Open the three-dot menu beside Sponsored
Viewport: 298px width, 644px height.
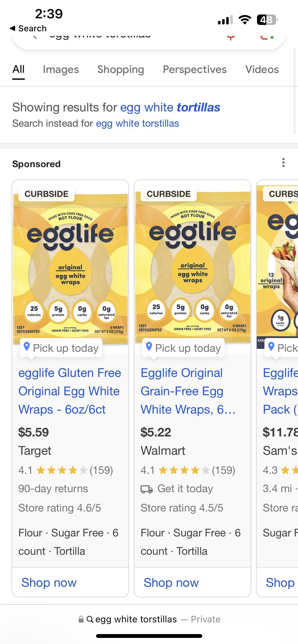283,163
